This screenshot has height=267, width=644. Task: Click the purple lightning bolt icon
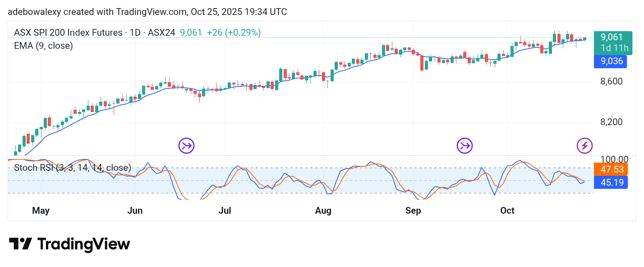click(584, 145)
